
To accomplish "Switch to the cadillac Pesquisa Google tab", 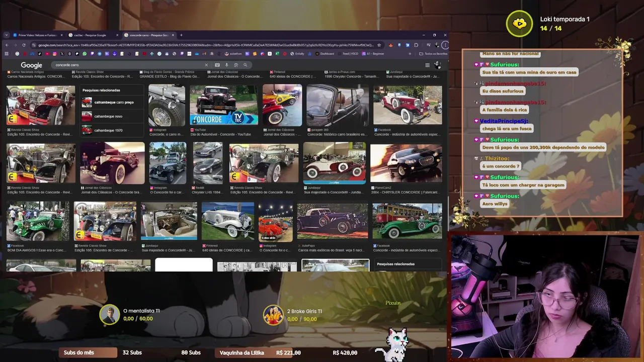I will [x=92, y=35].
